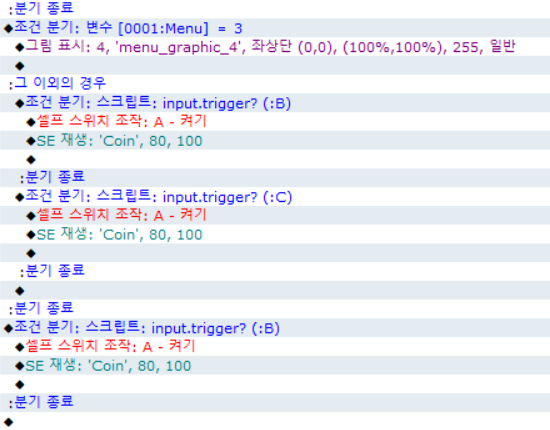Select the topmost '분기 종료' line
Screen dimensions: 550x430
(x=275, y=9)
